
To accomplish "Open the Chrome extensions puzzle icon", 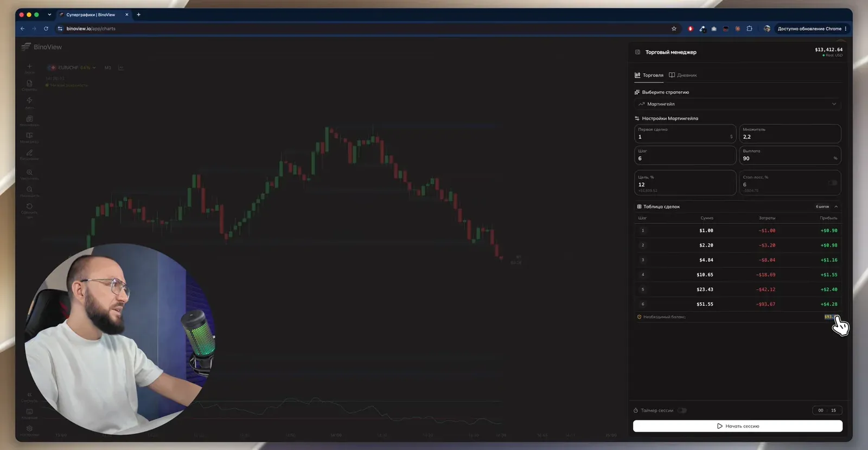I will click(x=749, y=29).
